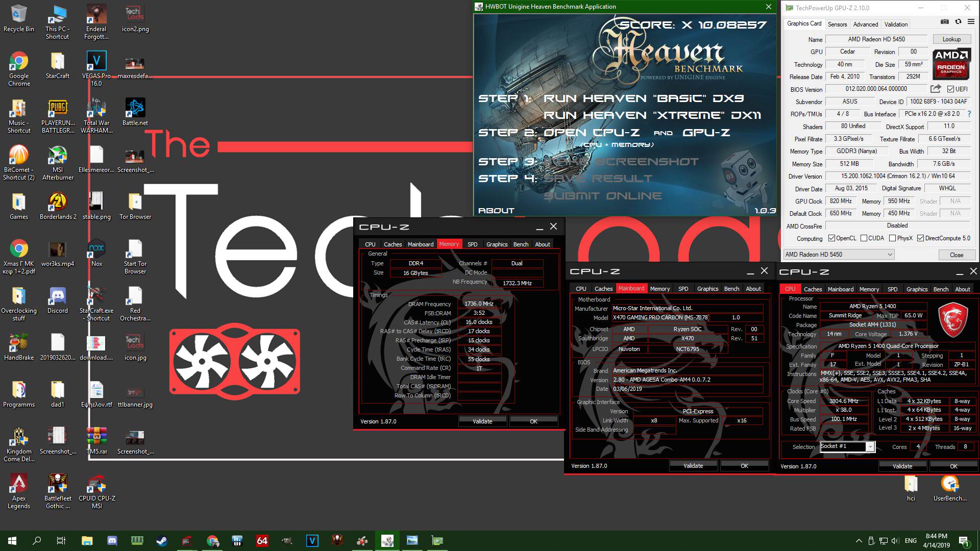This screenshot has height=551, width=980.
Task: Toggle the PhysX checkbox
Action: [892, 238]
